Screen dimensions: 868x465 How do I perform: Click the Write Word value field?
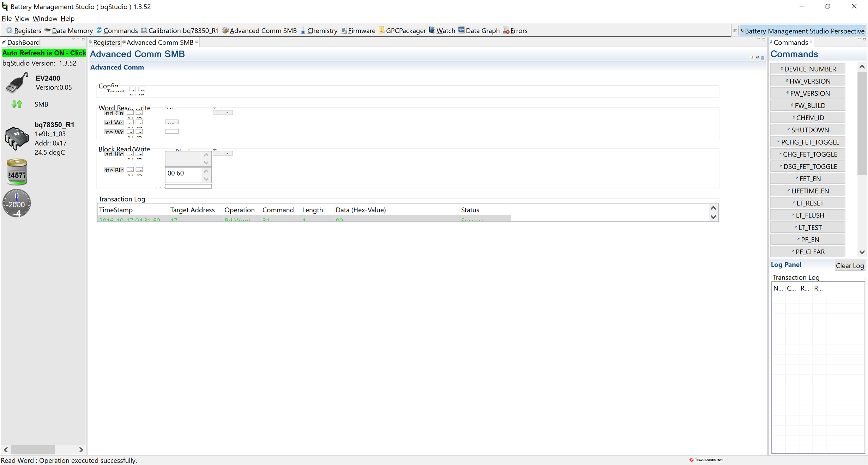[x=172, y=131]
